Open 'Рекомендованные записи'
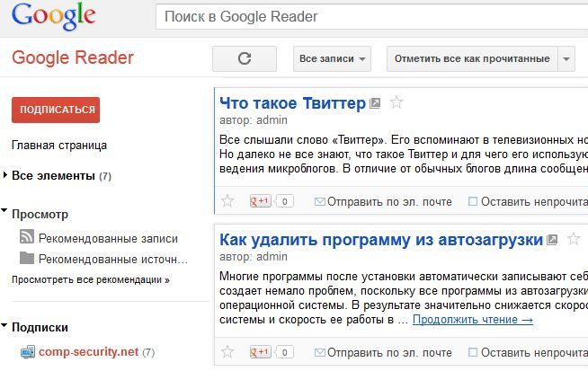The height and width of the screenshot is (371, 588). click(x=108, y=239)
